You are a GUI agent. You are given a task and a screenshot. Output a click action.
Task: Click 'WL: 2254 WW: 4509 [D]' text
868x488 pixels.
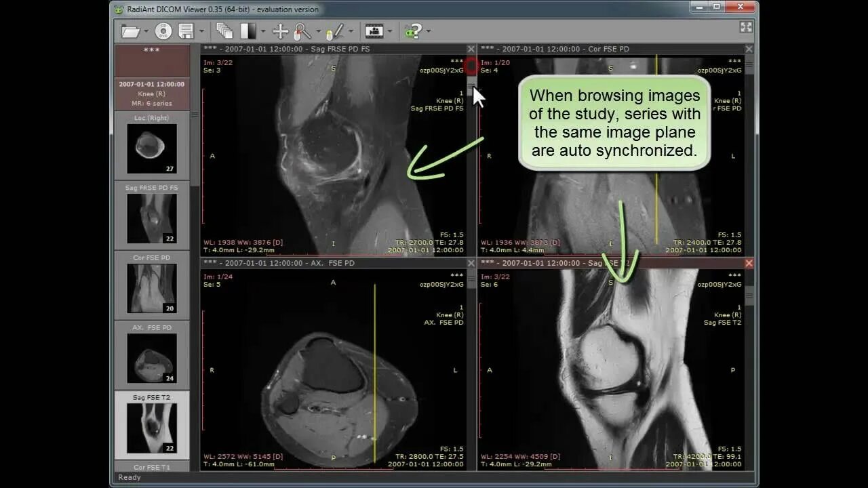coord(521,457)
